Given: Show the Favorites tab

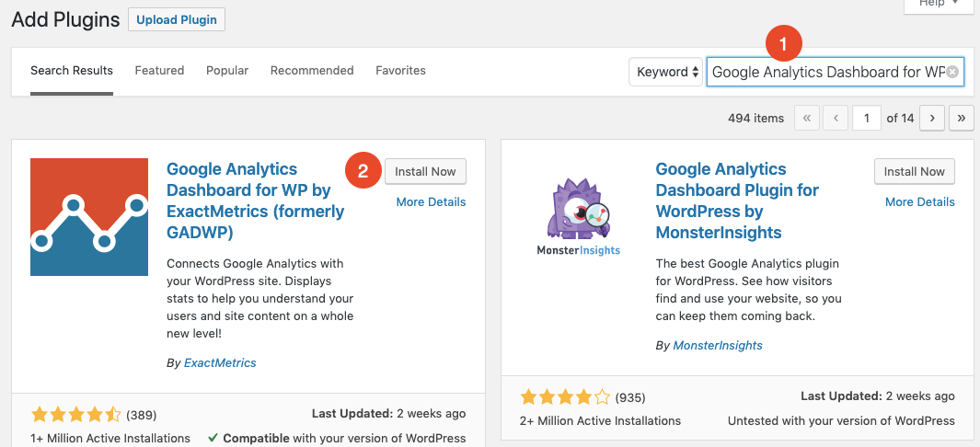Looking at the screenshot, I should tap(400, 71).
